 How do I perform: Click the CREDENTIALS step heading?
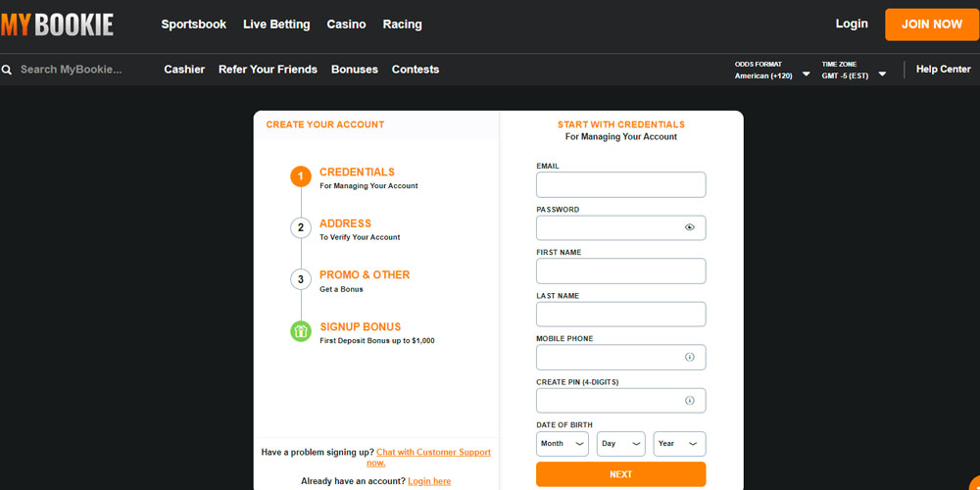[x=357, y=171]
